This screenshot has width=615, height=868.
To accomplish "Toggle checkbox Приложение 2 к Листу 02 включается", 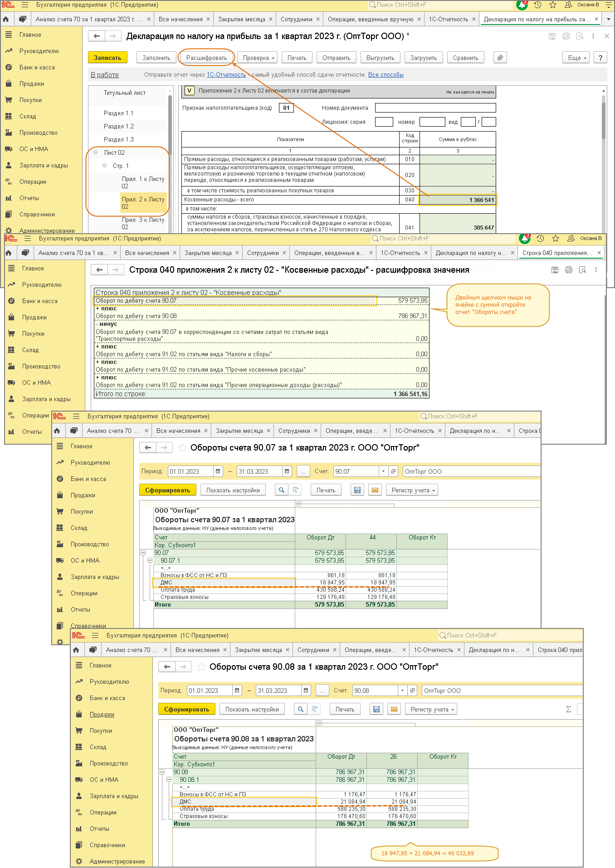I will [x=189, y=91].
